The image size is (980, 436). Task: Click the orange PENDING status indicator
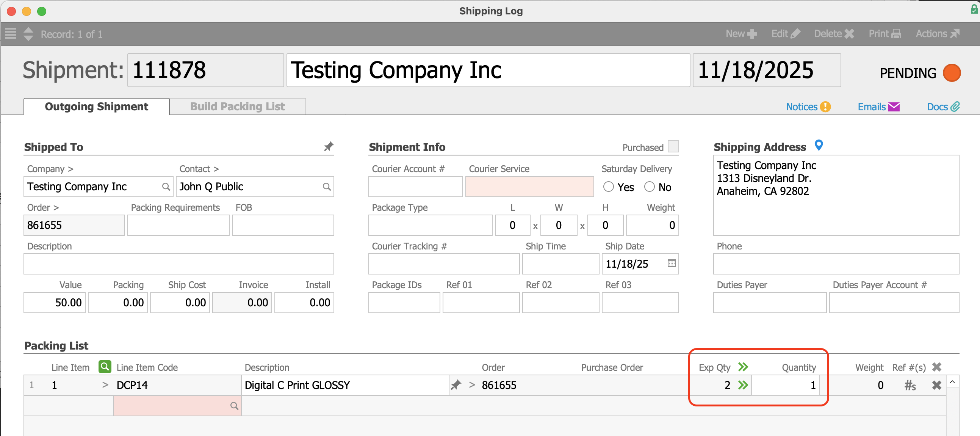[x=951, y=73]
